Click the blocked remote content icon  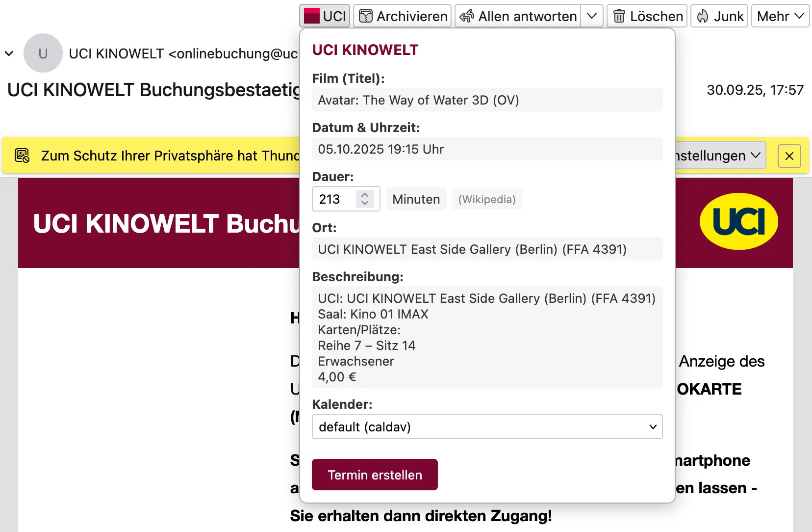(22, 156)
